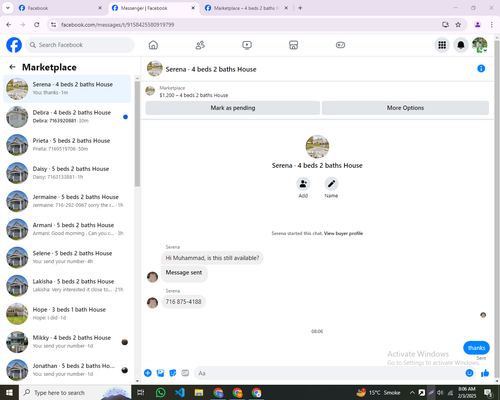Viewport: 500px width, 400px height.
Task: Open the Chrome three-dot menu
Action: (x=492, y=25)
